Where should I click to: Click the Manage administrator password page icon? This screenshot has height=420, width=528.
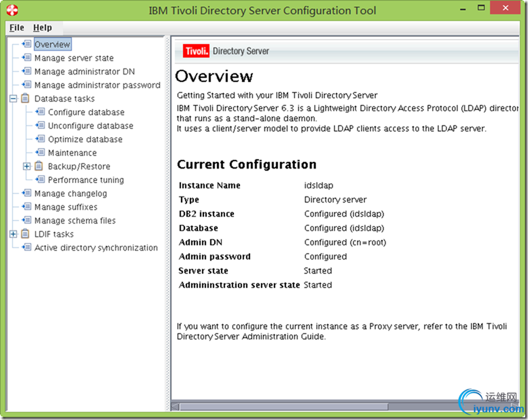[x=26, y=85]
